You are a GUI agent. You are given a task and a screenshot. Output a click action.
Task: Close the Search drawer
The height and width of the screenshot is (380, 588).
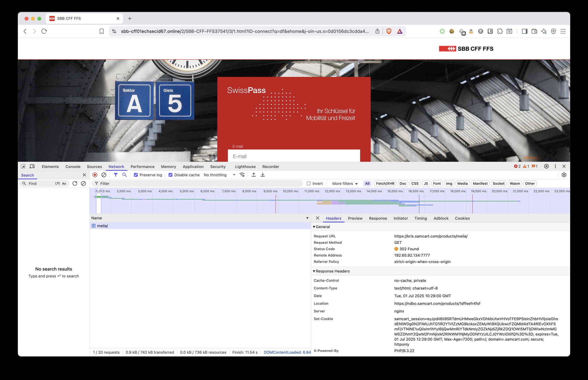(x=84, y=175)
